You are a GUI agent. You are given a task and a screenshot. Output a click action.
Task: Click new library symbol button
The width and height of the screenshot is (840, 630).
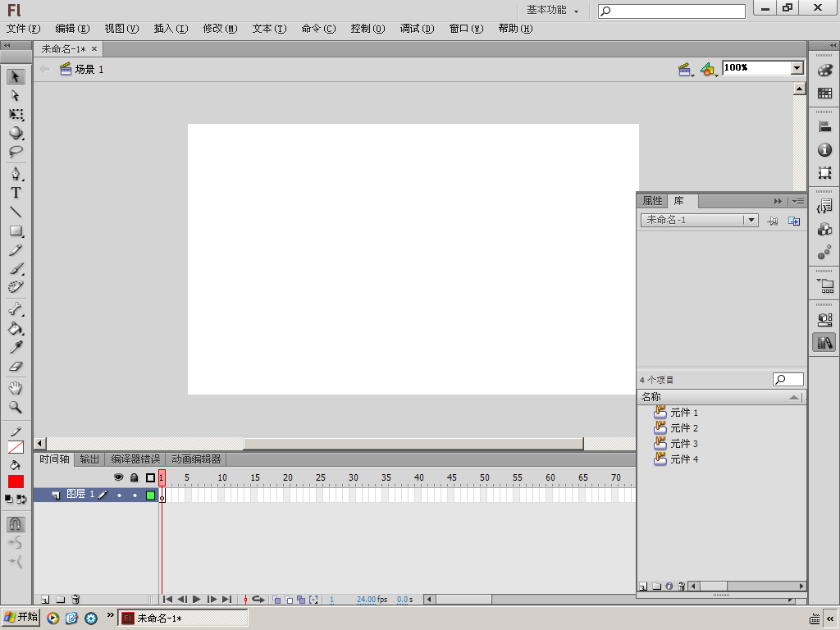coord(643,586)
